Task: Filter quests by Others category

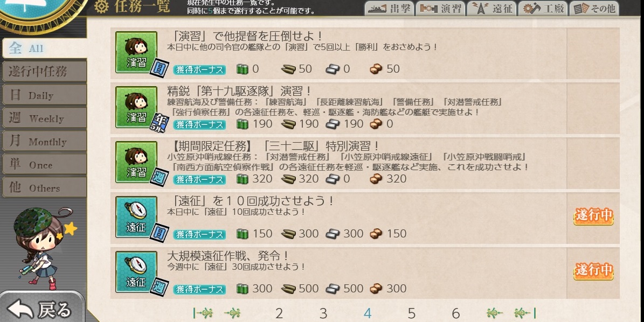Action: pyautogui.click(x=44, y=188)
